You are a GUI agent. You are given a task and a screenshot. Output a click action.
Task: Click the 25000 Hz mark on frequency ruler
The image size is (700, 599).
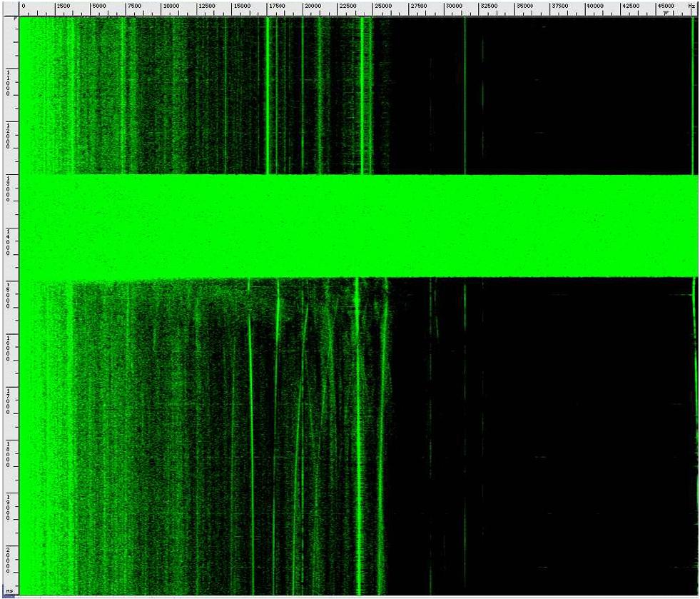[382, 7]
